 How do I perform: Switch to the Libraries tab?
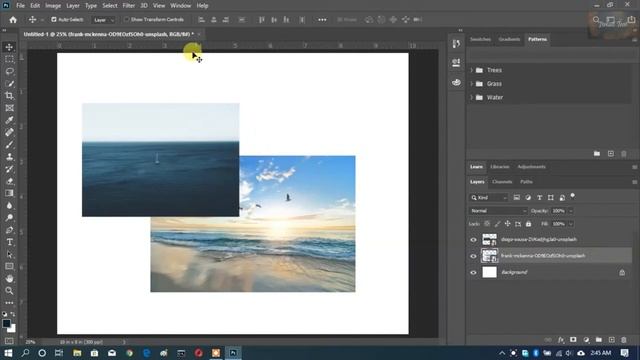pos(500,167)
